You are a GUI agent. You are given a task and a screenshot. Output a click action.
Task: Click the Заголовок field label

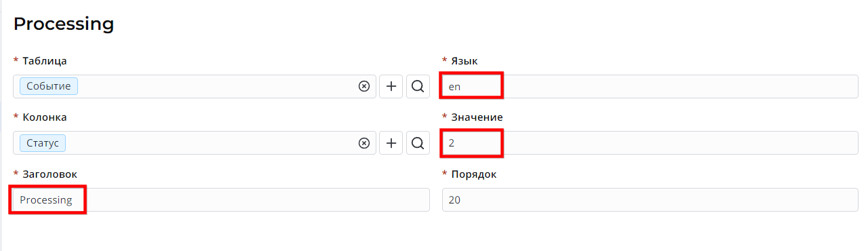pos(50,174)
